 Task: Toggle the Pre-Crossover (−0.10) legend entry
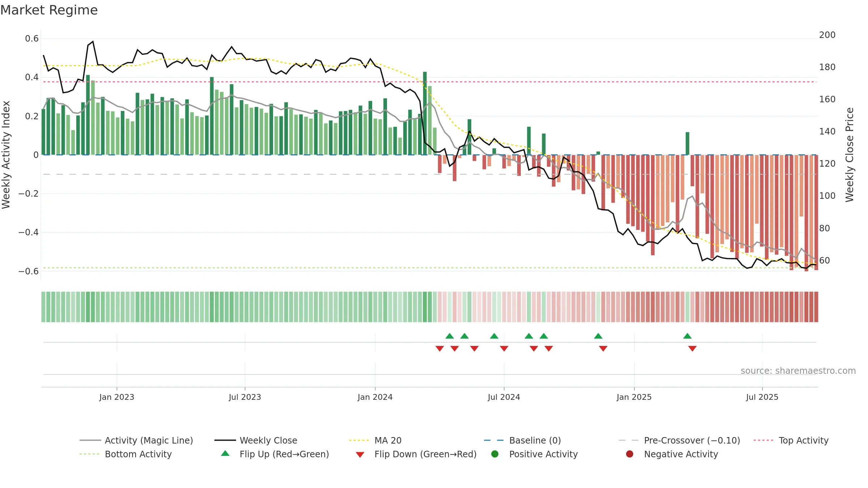pos(679,440)
